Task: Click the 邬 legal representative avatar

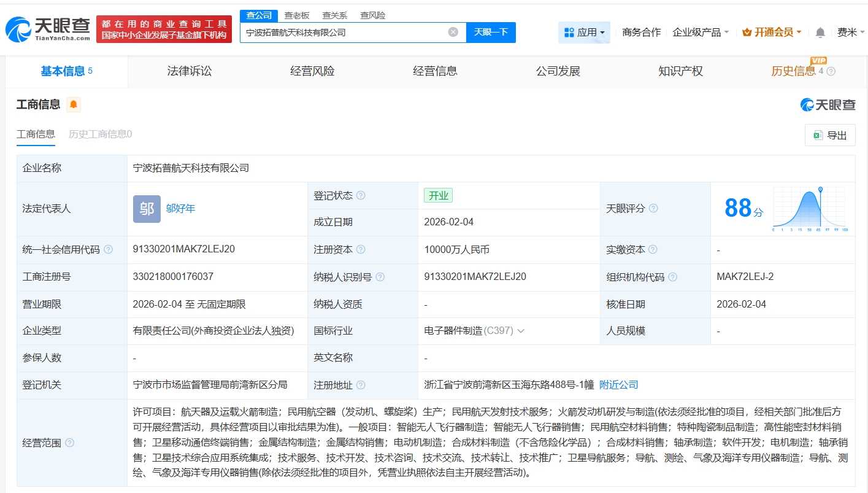Action: tap(147, 209)
